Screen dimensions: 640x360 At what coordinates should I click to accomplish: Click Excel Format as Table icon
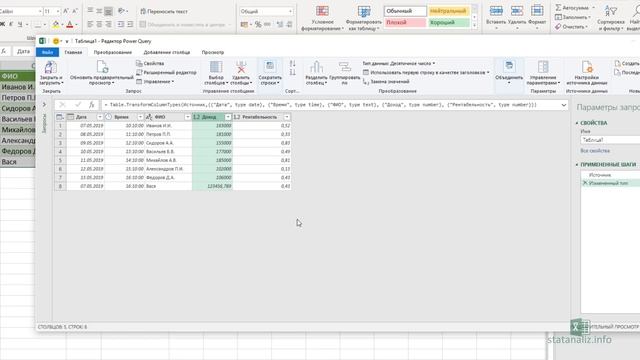click(x=364, y=11)
